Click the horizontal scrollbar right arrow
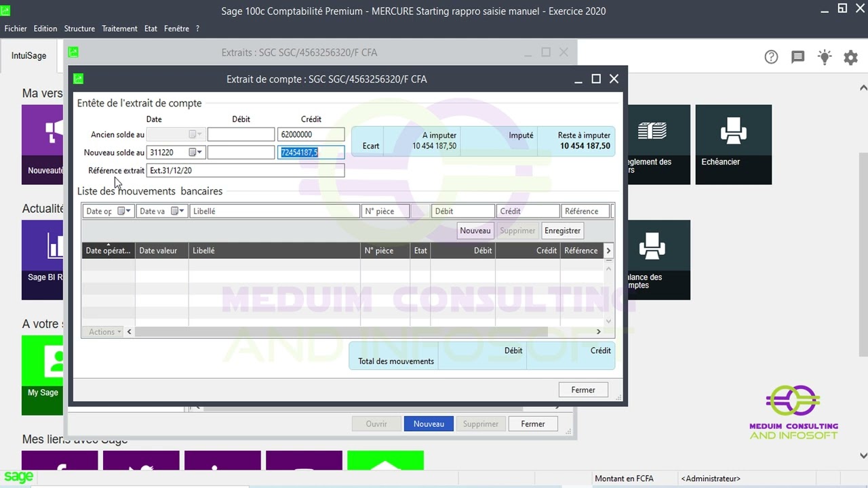The image size is (868, 488). pyautogui.click(x=598, y=332)
